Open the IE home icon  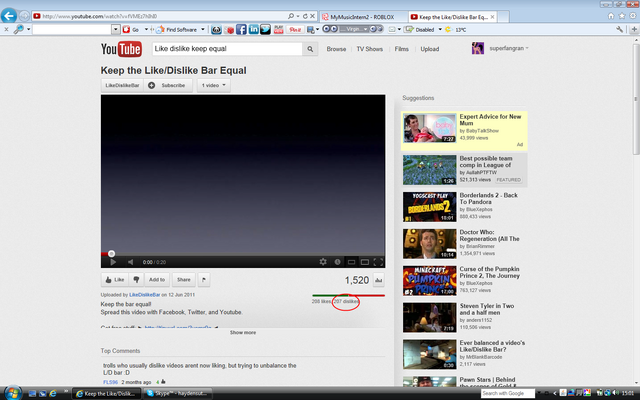[x=611, y=16]
